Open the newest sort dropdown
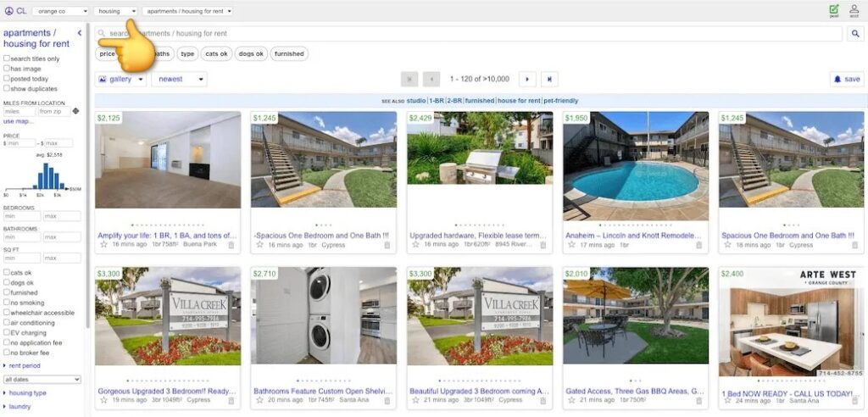Viewport: 868px width, 417px height. (x=180, y=79)
